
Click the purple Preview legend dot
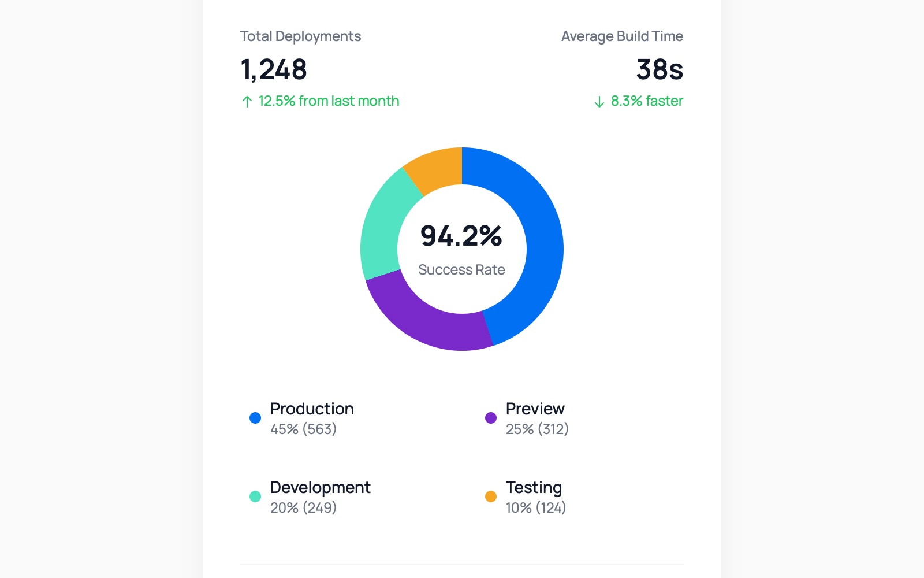pos(490,417)
